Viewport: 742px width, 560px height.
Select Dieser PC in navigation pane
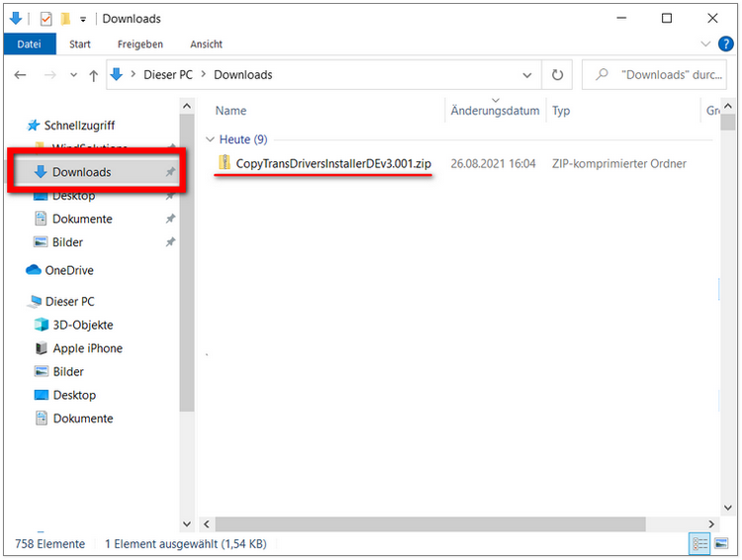(69, 302)
